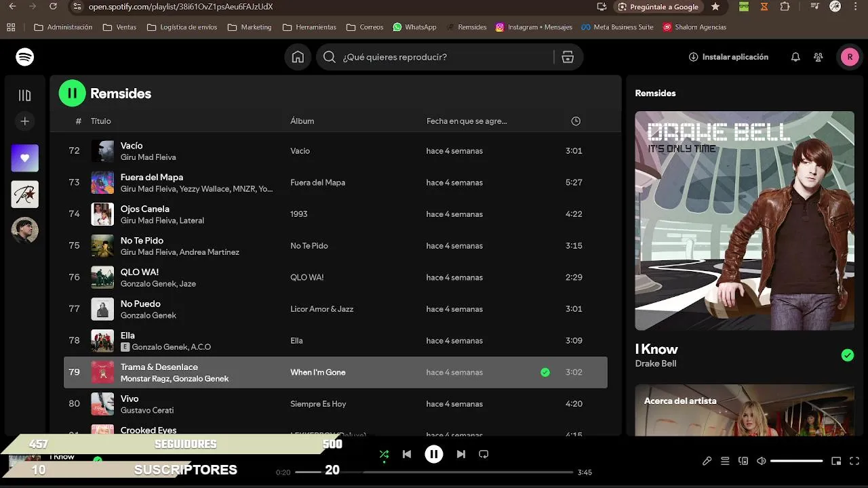Toggle saved checkmark beside I Know title

pyautogui.click(x=848, y=355)
